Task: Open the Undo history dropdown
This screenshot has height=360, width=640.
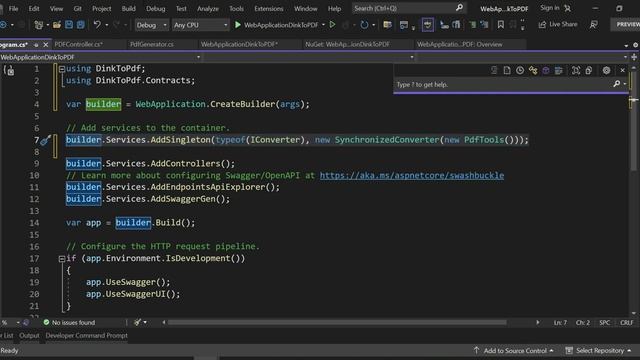Action: coord(107,25)
